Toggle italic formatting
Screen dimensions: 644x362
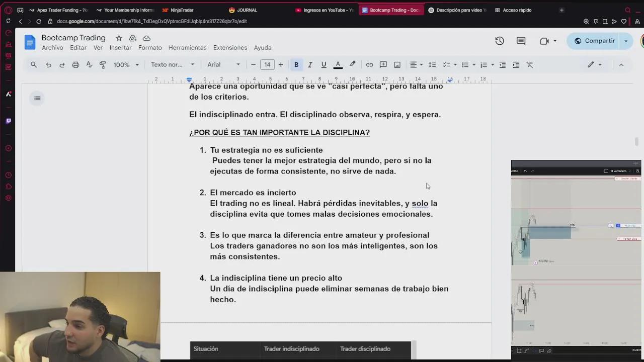310,64
